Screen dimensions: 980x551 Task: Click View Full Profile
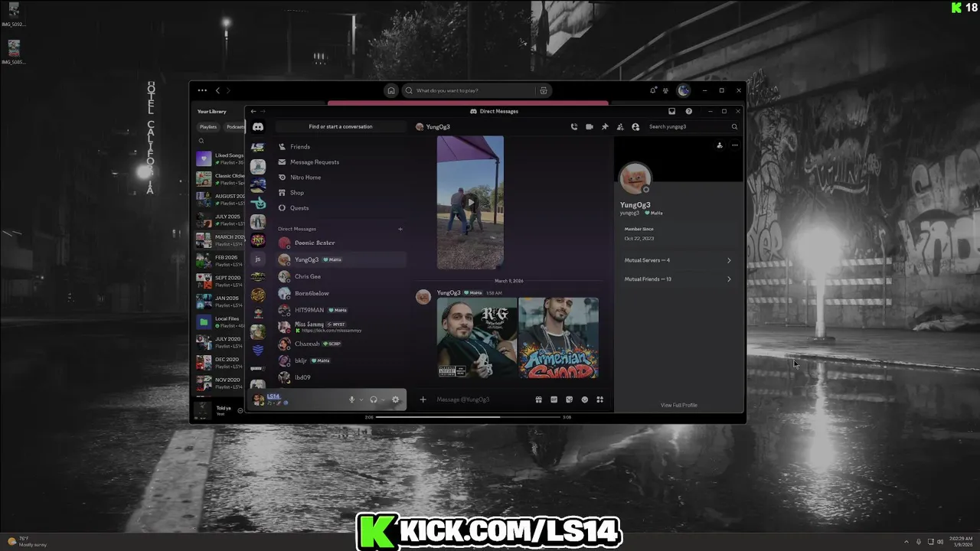[679, 405]
